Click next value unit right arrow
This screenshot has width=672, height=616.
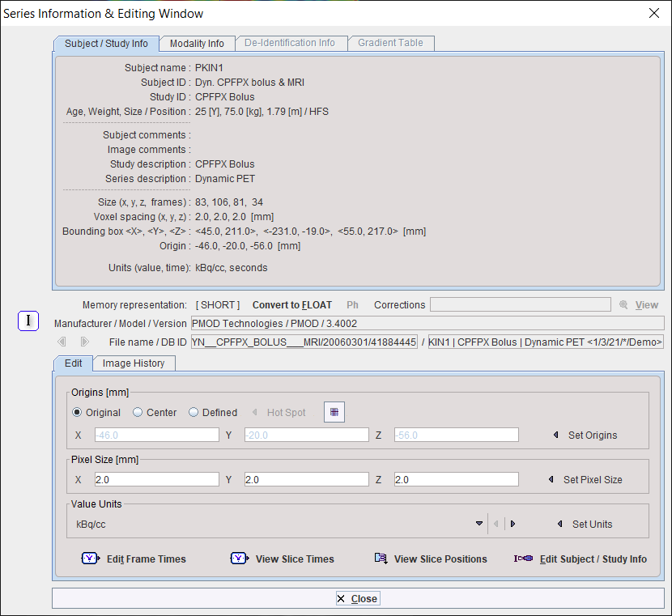point(513,525)
